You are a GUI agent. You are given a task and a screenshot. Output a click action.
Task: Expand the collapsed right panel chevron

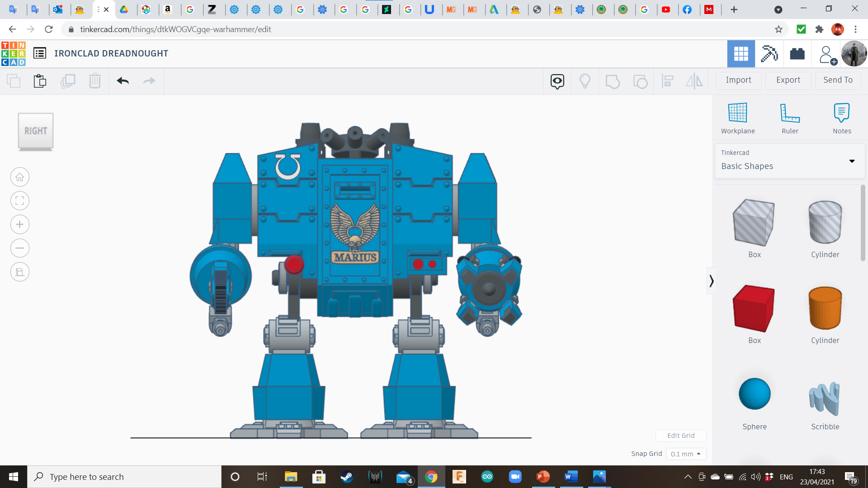coord(711,281)
